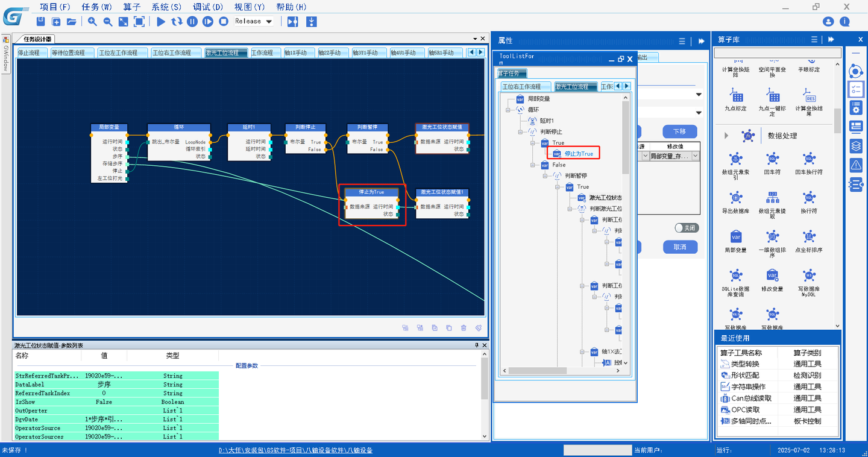Click the 取消 button
Image resolution: width=868 pixels, height=457 pixels.
pos(680,247)
